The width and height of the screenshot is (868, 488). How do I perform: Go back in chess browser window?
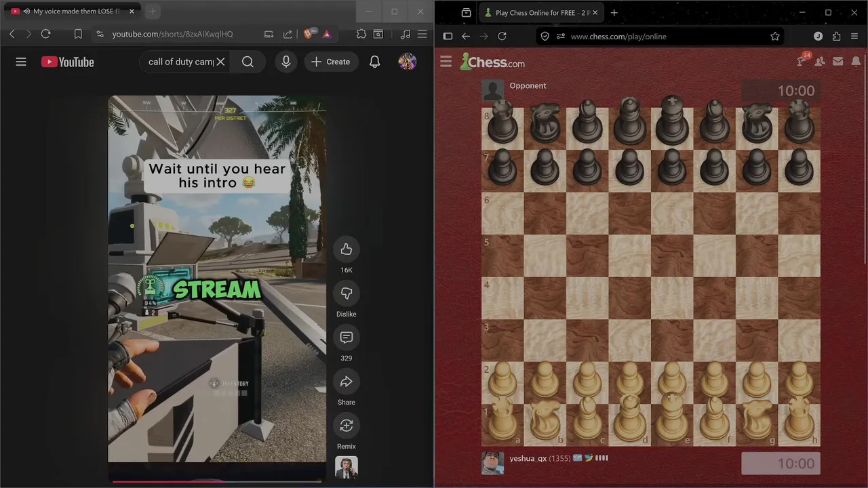pos(466,36)
